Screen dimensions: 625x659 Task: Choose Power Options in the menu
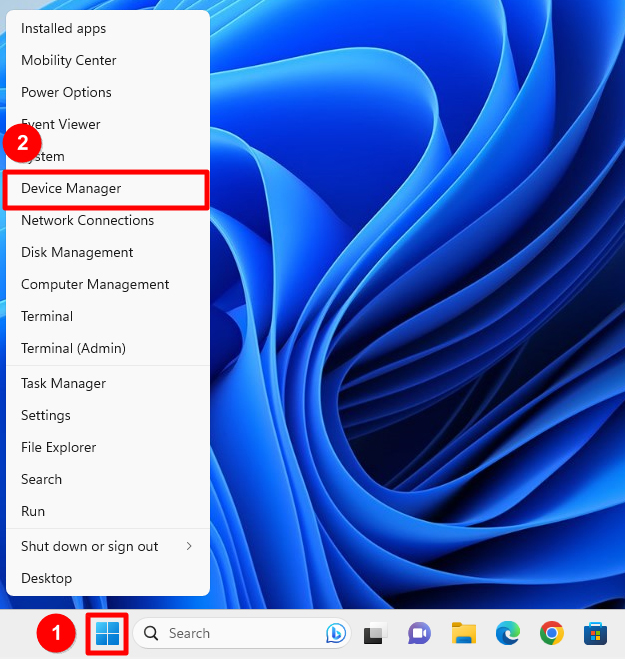coord(108,92)
